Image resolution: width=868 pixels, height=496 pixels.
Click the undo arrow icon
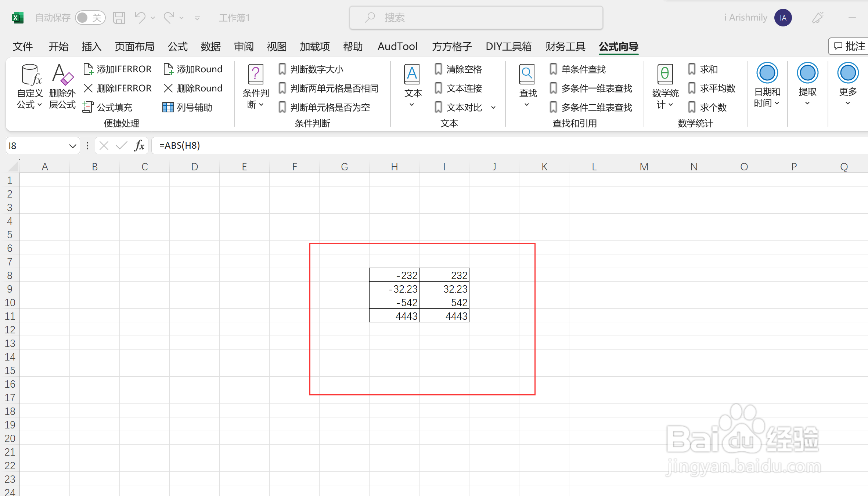pos(140,18)
